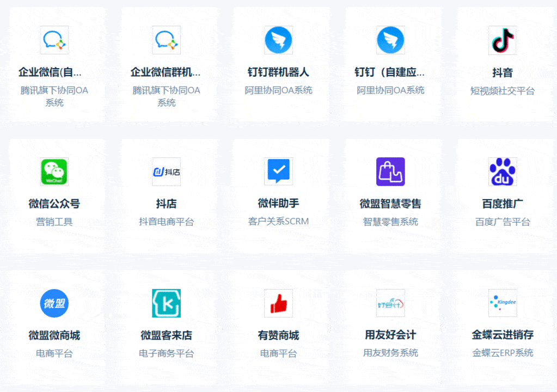Open the 微盟智慧零售 shopping bag icon
Viewport: 557px width, 392px height.
390,171
